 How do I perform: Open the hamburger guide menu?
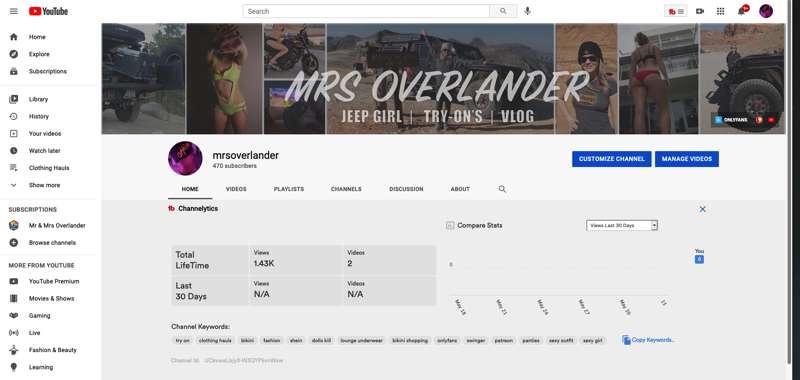(14, 11)
